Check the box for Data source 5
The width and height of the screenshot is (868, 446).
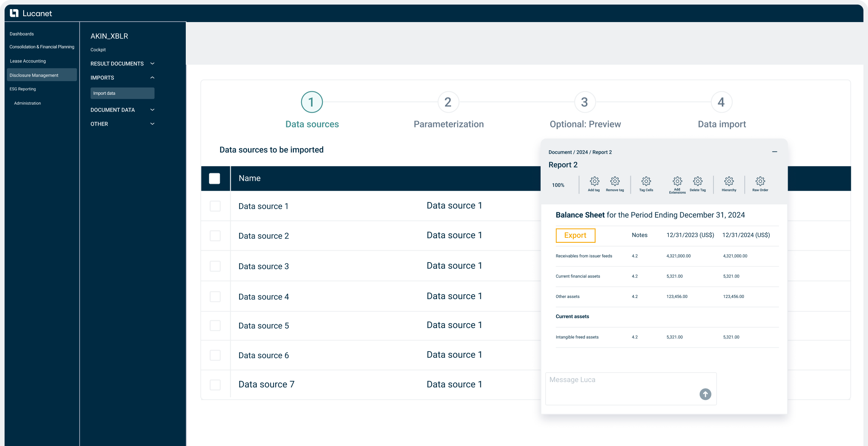pyautogui.click(x=215, y=325)
